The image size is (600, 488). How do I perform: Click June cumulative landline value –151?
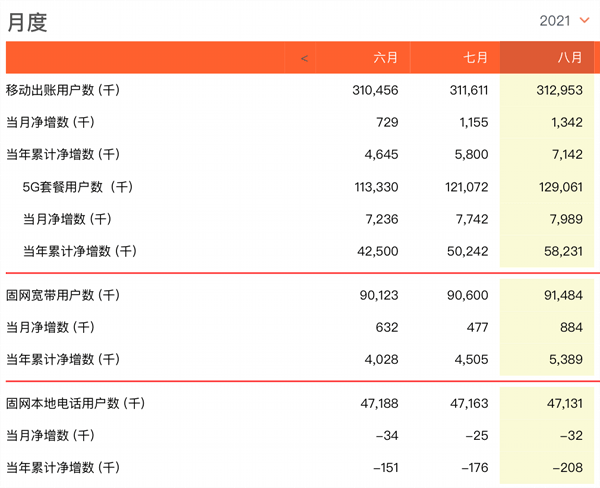[x=386, y=468]
